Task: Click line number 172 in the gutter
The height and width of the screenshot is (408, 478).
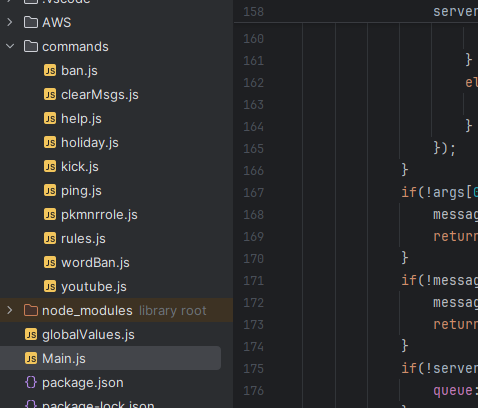Action: point(254,303)
